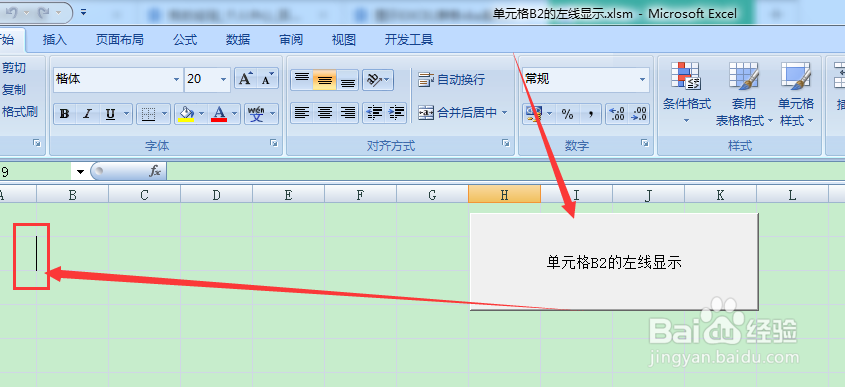The image size is (845, 387).
Task: Switch to 插入 tab
Action: point(54,39)
